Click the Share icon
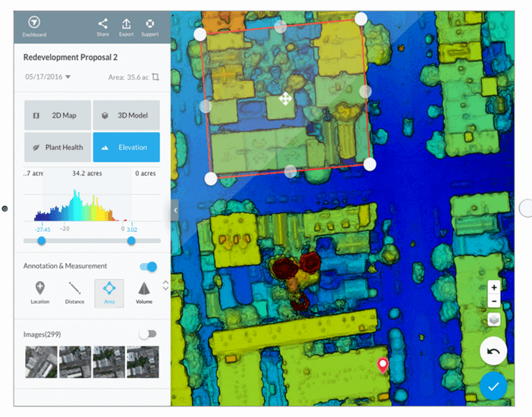The width and height of the screenshot is (532, 417). pyautogui.click(x=102, y=24)
